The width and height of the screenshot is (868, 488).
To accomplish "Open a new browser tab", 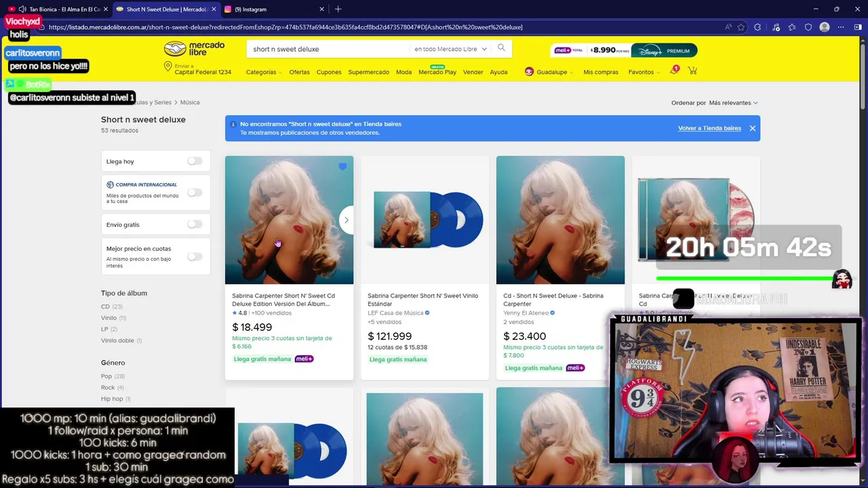I will click(338, 9).
